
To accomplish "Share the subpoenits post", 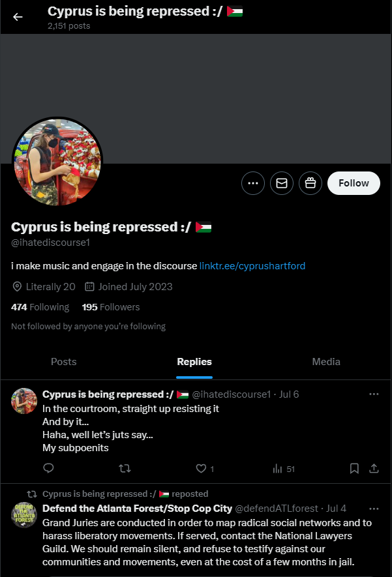I will pos(374,468).
